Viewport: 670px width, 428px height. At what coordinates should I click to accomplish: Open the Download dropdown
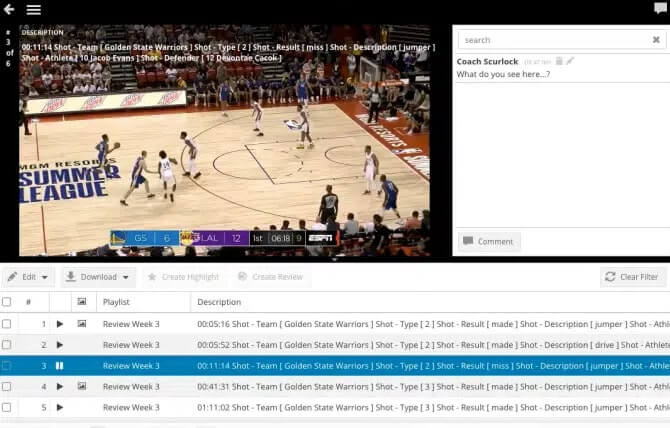[x=98, y=277]
